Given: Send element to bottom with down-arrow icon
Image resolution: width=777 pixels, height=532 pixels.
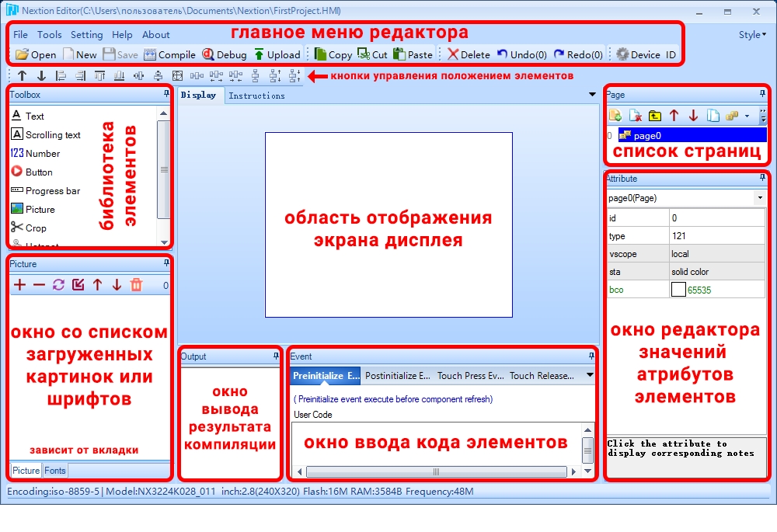Looking at the screenshot, I should tap(42, 76).
